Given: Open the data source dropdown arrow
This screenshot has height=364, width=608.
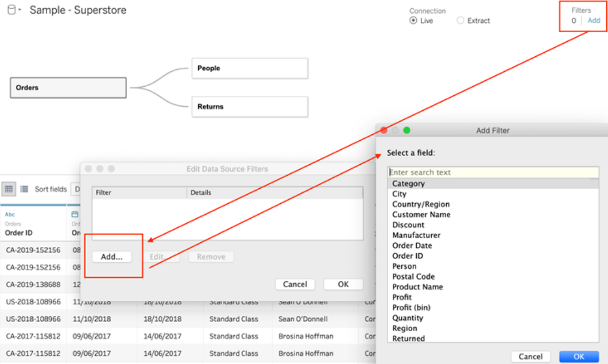Looking at the screenshot, I should tap(20, 9).
